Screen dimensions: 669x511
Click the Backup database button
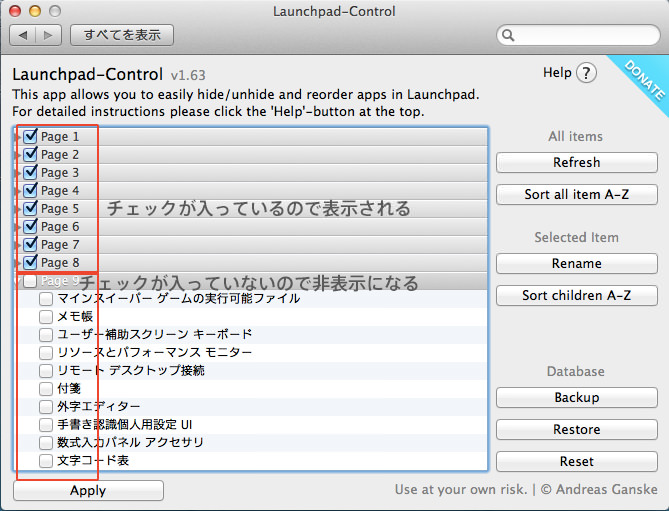pyautogui.click(x=577, y=398)
